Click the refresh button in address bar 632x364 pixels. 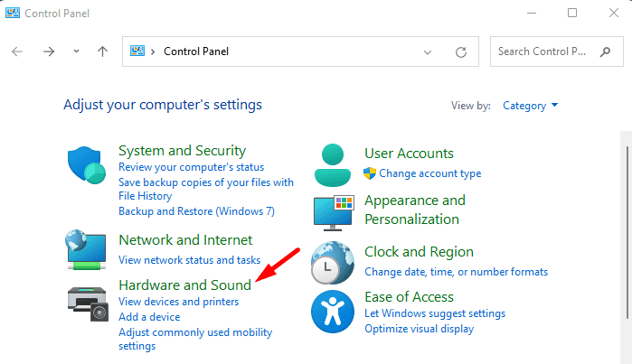pyautogui.click(x=461, y=51)
